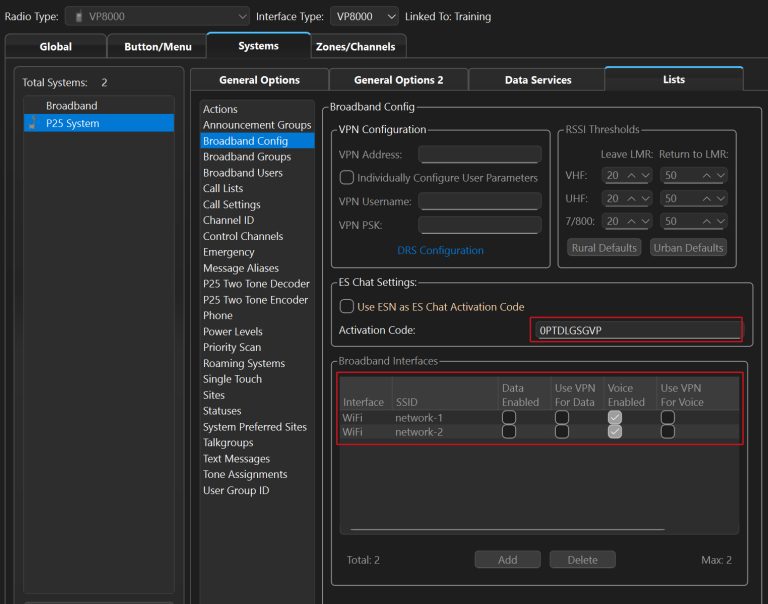Click the radio icon in Radio Type

click(79, 17)
